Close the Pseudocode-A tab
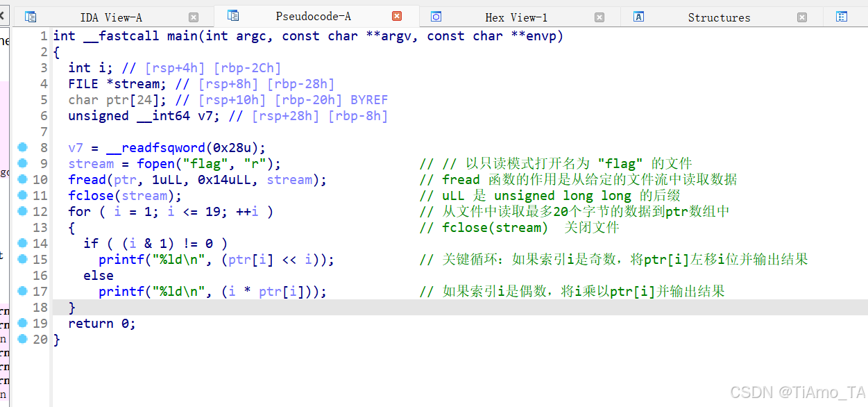This screenshot has height=407, width=868. coord(398,16)
